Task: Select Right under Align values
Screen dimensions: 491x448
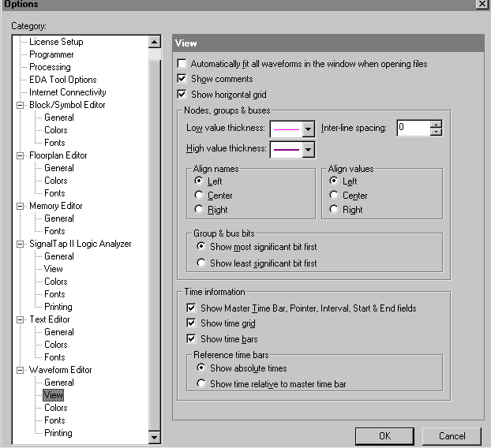Action: [x=335, y=210]
